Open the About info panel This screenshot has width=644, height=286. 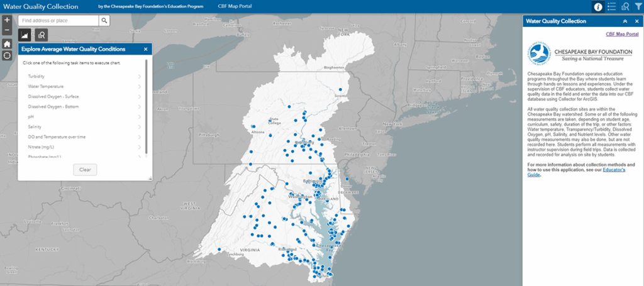[x=599, y=6]
